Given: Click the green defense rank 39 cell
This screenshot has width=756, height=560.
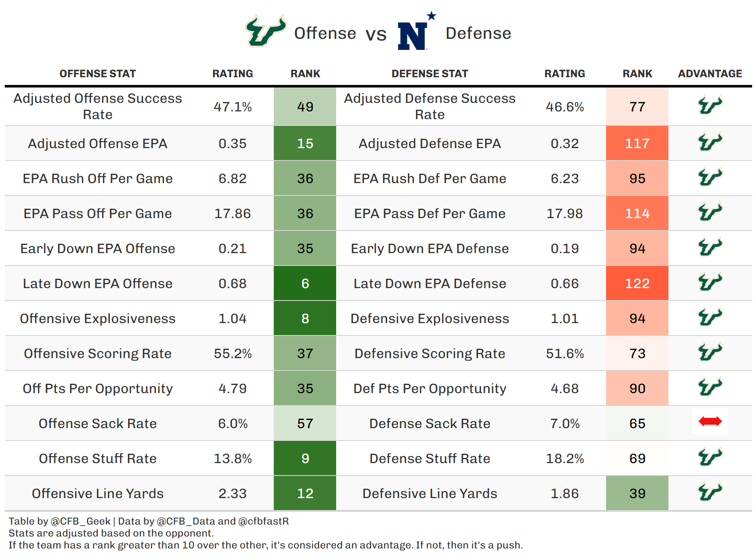Looking at the screenshot, I should 637,493.
